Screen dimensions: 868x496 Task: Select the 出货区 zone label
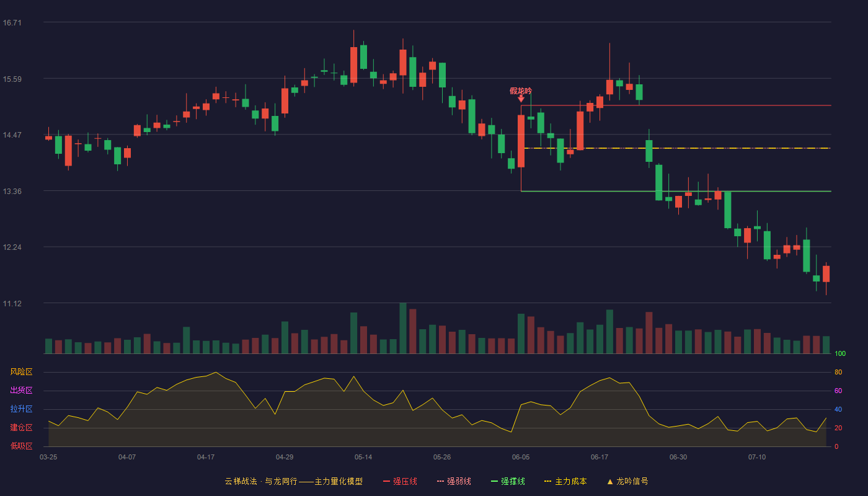click(x=21, y=391)
